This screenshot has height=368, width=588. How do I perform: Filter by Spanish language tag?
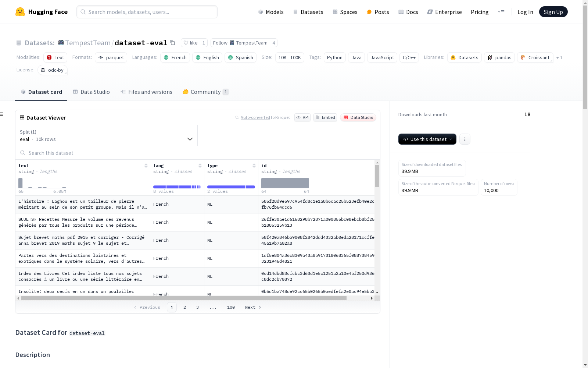(x=240, y=57)
